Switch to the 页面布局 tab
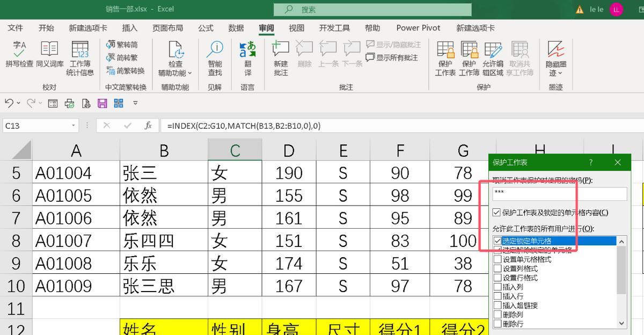The width and height of the screenshot is (644, 335). pos(167,28)
